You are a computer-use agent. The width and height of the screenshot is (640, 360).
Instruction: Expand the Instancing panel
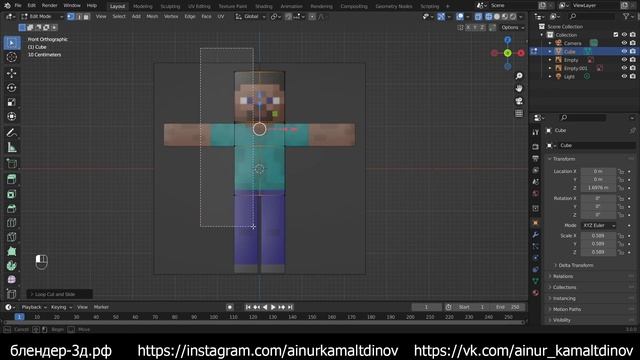coord(564,298)
